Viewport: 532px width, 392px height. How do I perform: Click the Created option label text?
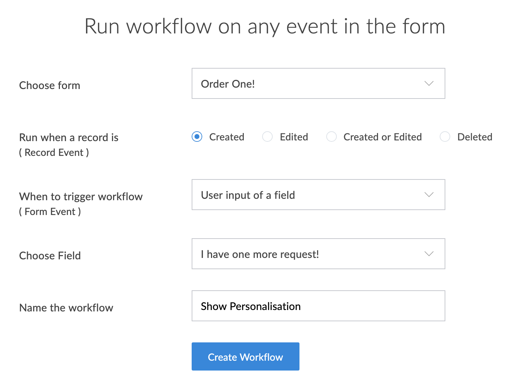pyautogui.click(x=227, y=137)
